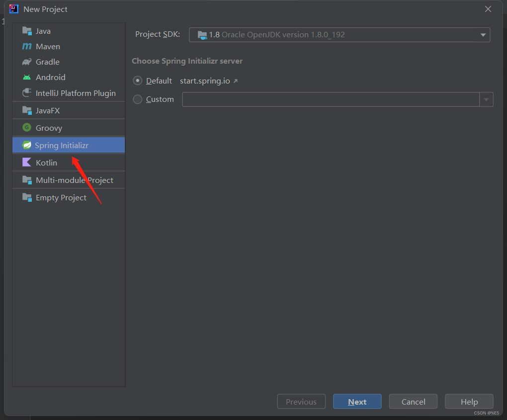
Task: Cancel the New Project dialog
Action: click(x=413, y=402)
